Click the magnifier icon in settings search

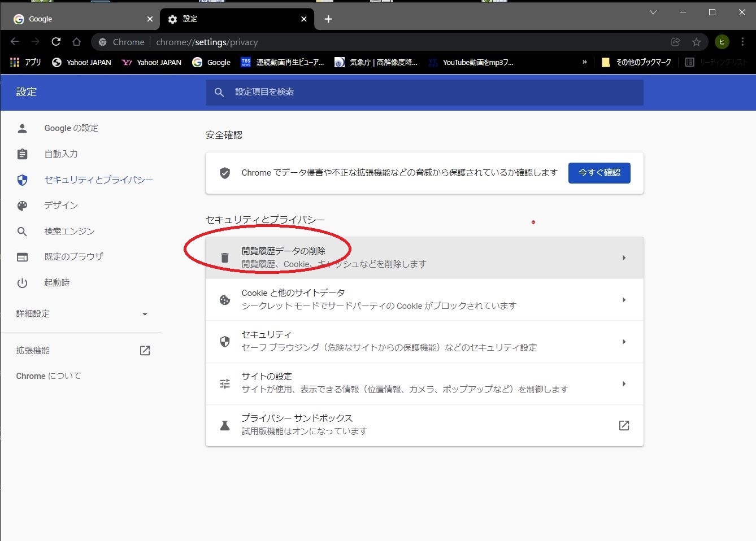tap(220, 92)
